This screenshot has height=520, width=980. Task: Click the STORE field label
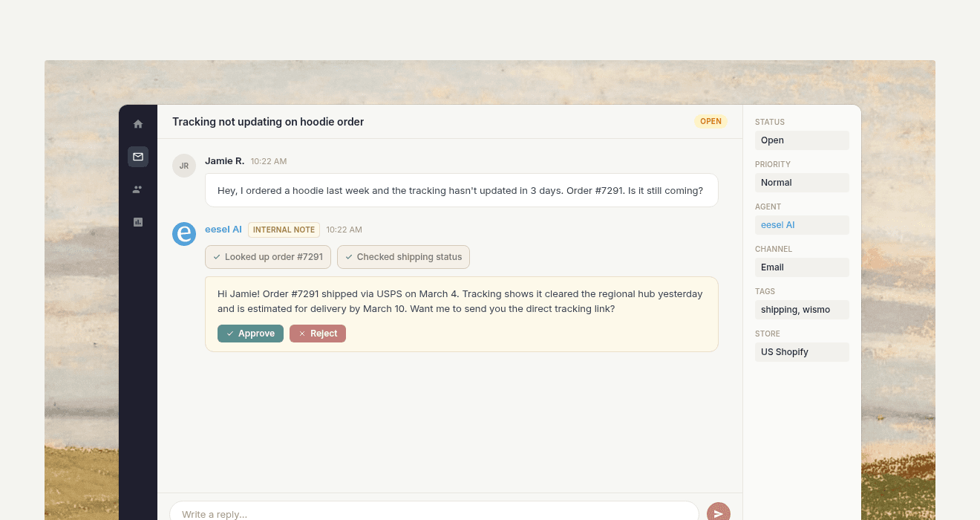point(768,334)
